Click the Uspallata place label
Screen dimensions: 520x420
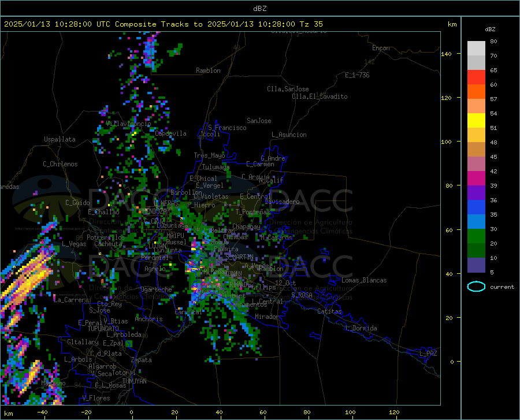(x=60, y=139)
